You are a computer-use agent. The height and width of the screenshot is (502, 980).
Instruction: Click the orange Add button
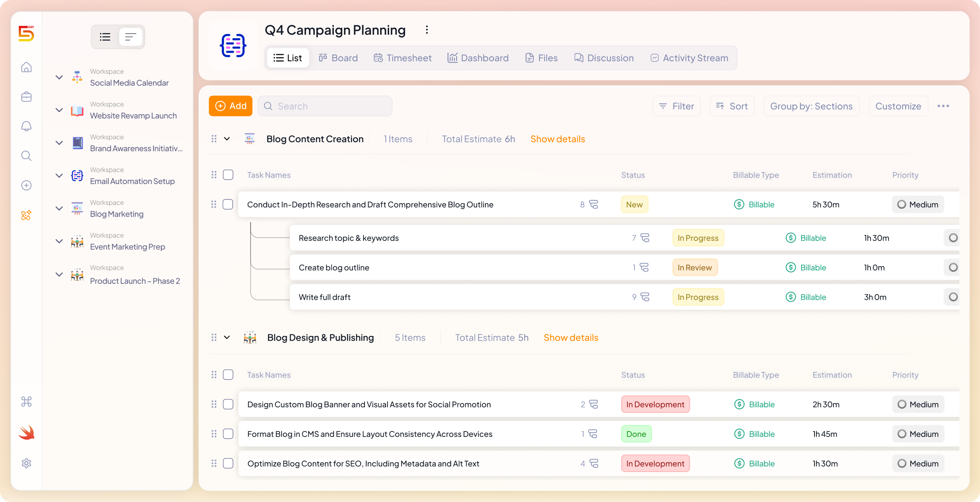(x=231, y=106)
